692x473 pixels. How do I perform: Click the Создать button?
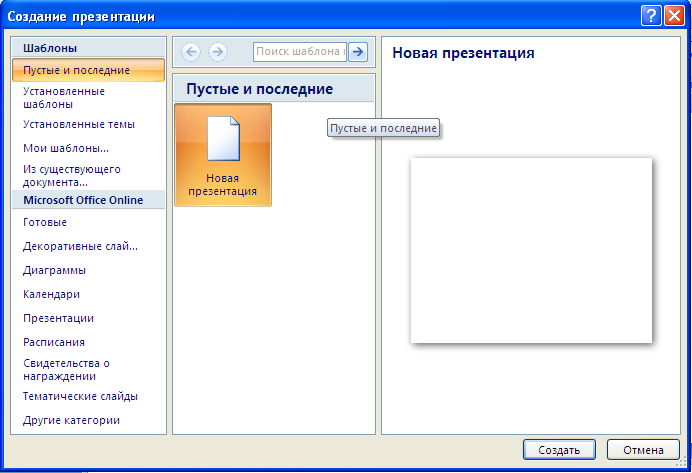click(x=559, y=449)
